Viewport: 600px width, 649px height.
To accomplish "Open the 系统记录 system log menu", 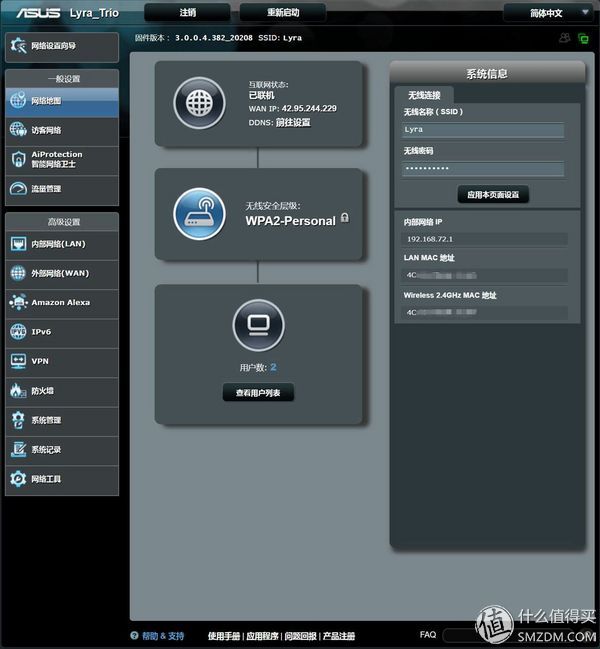I will tap(62, 449).
